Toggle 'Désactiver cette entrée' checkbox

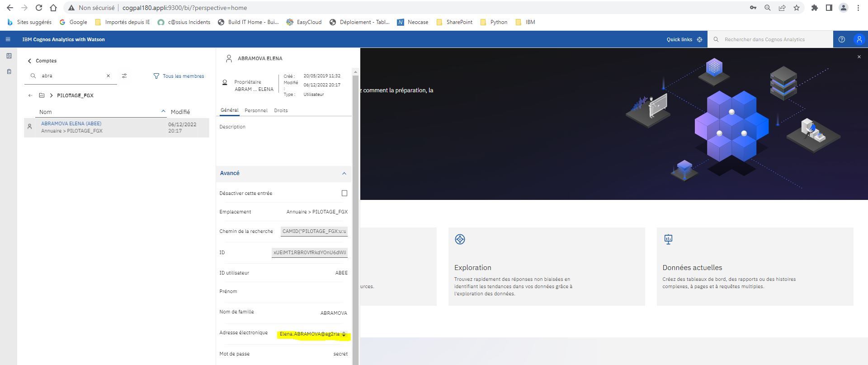(x=344, y=193)
